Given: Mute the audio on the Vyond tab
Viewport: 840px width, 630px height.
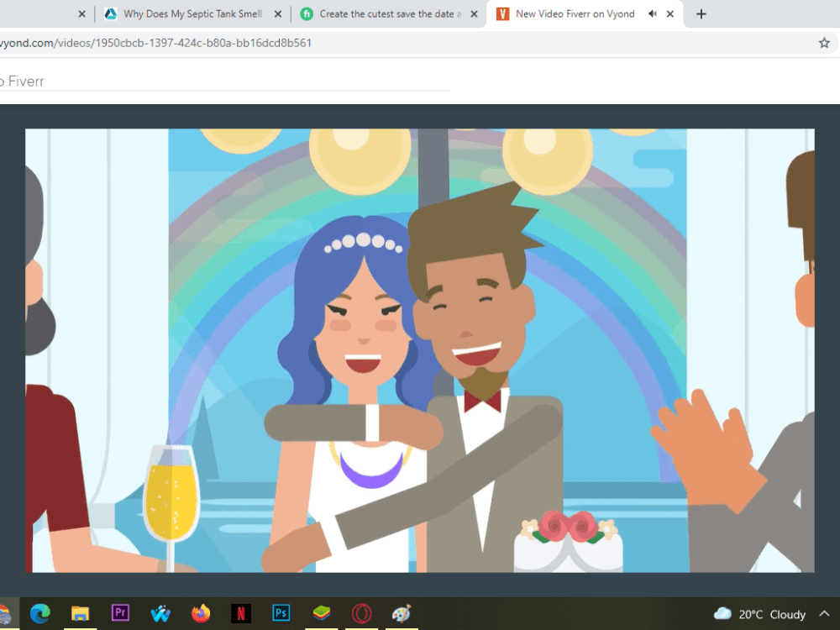Looking at the screenshot, I should (652, 14).
